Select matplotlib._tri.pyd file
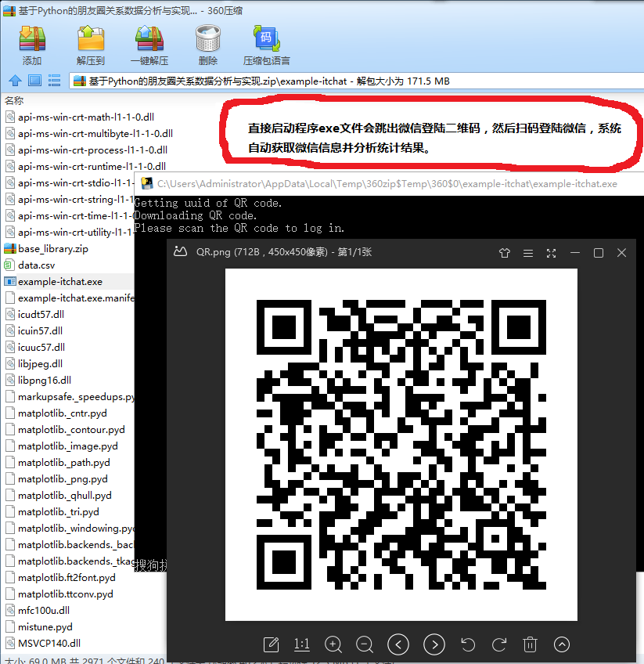 [x=59, y=512]
